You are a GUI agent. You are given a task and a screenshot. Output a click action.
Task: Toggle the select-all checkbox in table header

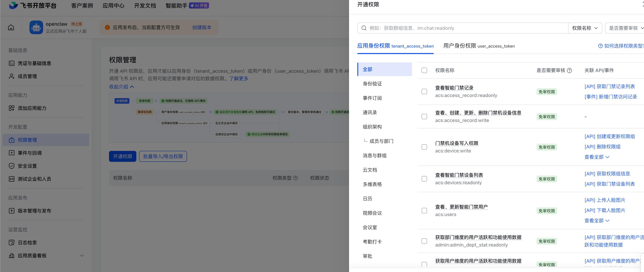(424, 70)
